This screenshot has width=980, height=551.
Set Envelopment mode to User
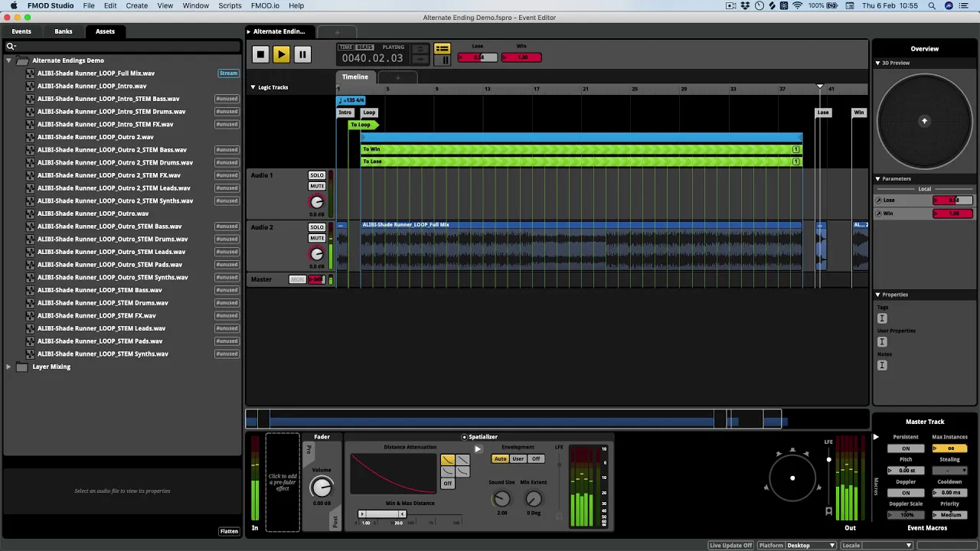518,459
